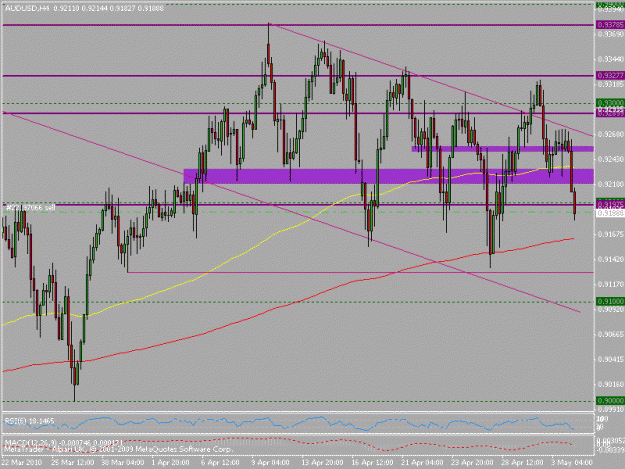
Task: Click the 1 Apr 20:00 time label
Action: click(x=171, y=463)
